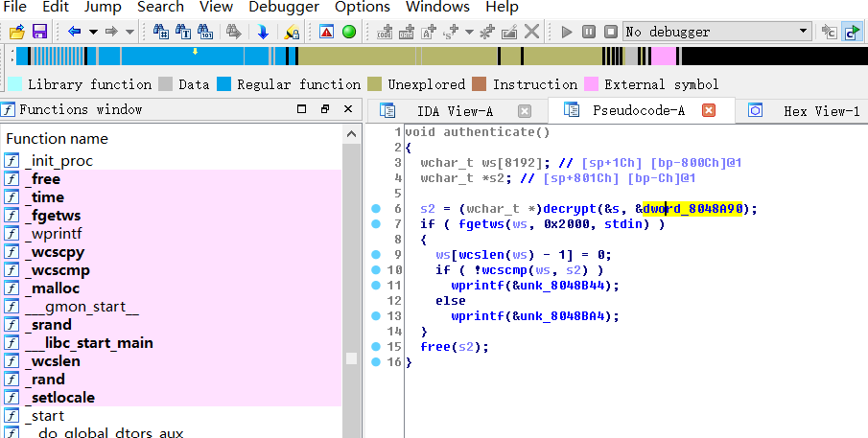Click the binoculars byte-sequence search icon
This screenshot has width=868, height=438.
pyautogui.click(x=205, y=32)
